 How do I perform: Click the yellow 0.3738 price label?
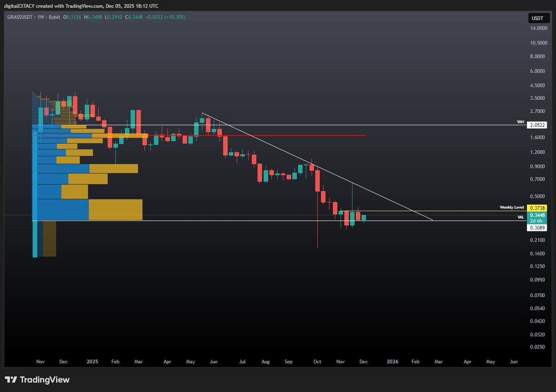(x=537, y=209)
